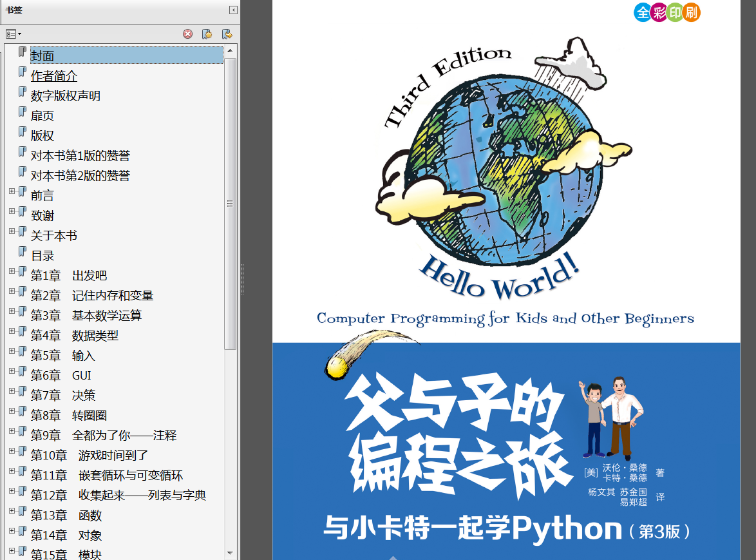Expand 第13章 函数 chapter node
The width and height of the screenshot is (756, 560).
[12, 511]
